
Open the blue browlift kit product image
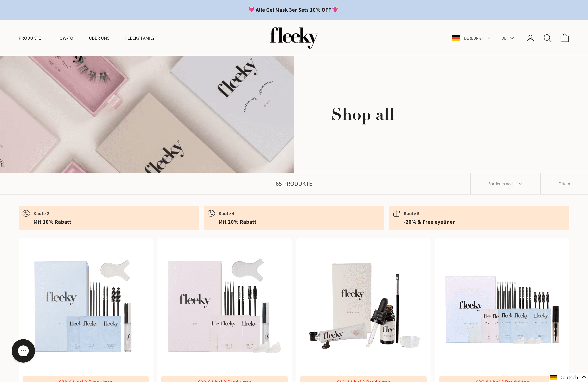point(86,306)
